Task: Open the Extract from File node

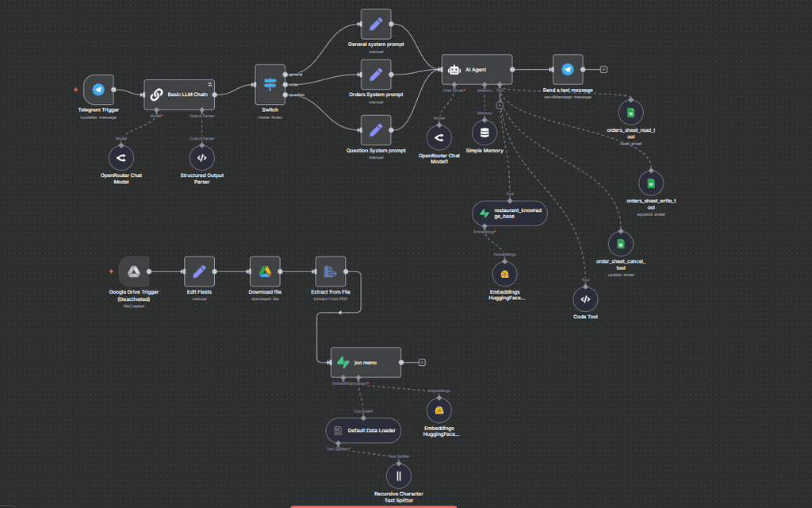Action: click(331, 271)
